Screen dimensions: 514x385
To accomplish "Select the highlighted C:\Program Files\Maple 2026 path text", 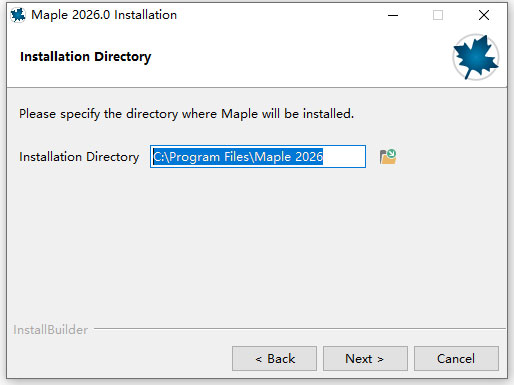I will point(238,157).
